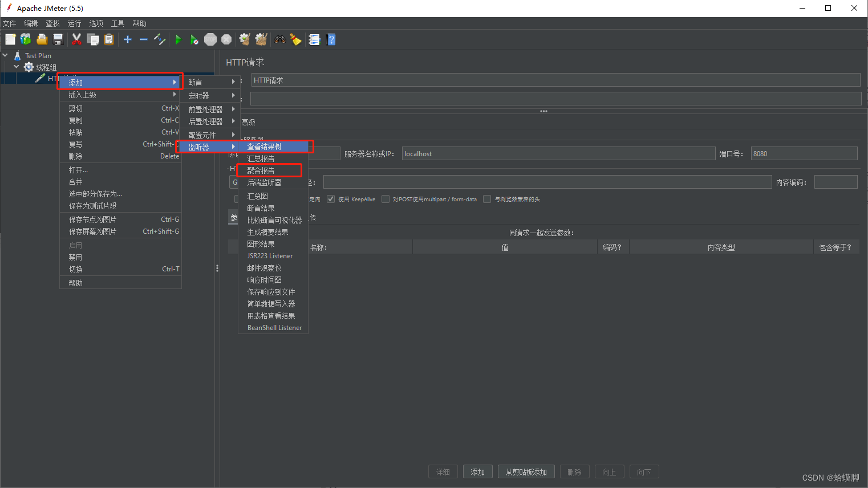
Task: Click the 端口号 input field
Action: (804, 153)
